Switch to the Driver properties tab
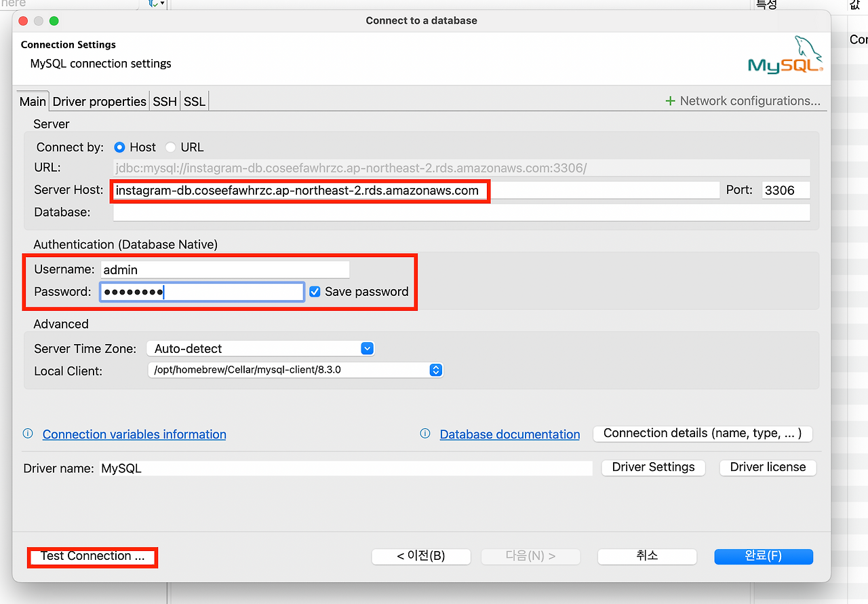This screenshot has width=868, height=604. click(99, 102)
